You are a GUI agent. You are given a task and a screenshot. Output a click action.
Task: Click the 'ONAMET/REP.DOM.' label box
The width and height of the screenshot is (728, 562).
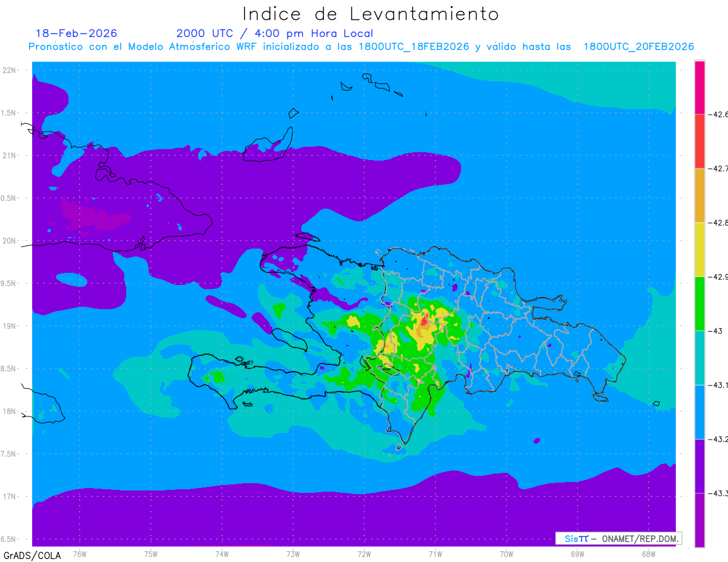(618, 538)
